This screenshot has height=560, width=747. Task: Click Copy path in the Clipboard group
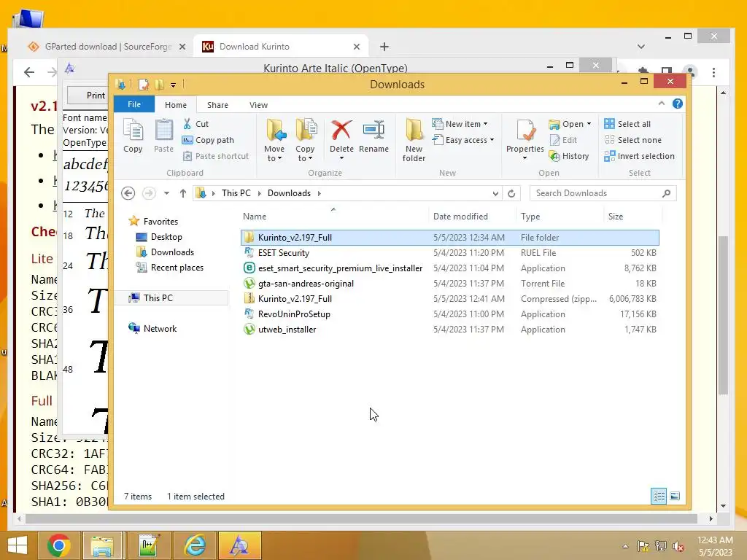click(208, 140)
